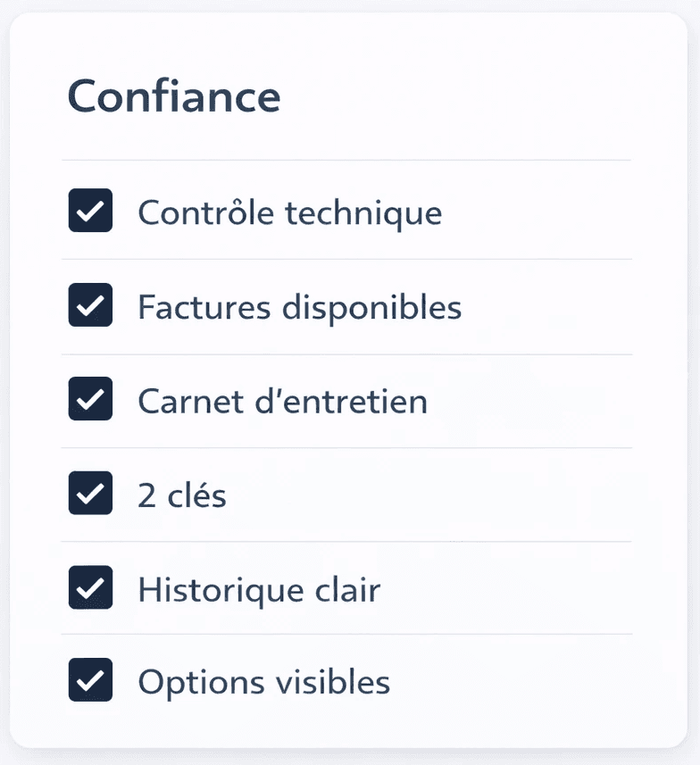Click the divider between Carnet d'entretien and 2 clés
This screenshot has width=700, height=765.
(x=346, y=447)
